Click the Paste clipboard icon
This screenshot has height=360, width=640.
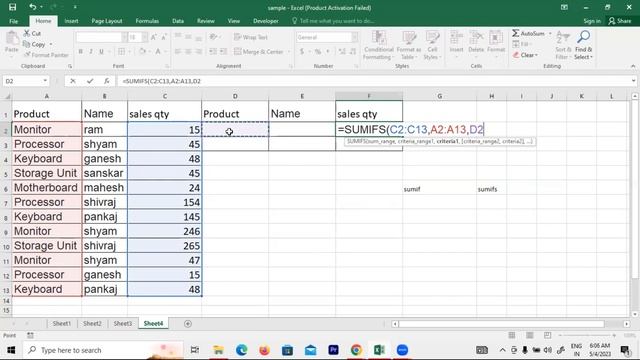(12, 38)
